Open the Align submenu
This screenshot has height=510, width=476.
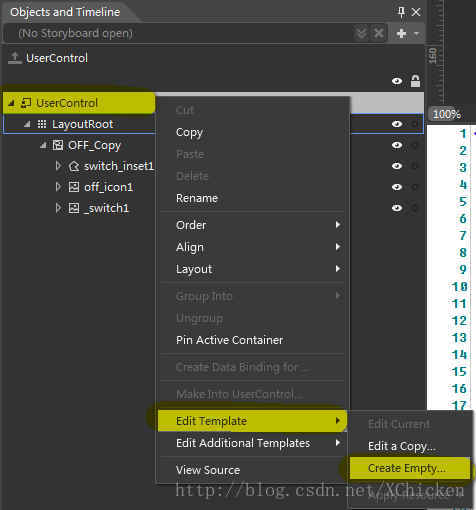pyautogui.click(x=253, y=247)
